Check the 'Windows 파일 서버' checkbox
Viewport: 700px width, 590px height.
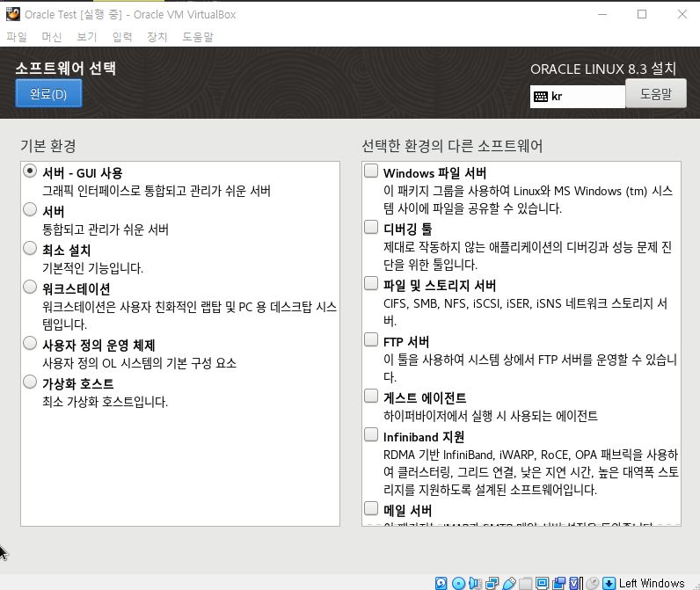point(371,171)
